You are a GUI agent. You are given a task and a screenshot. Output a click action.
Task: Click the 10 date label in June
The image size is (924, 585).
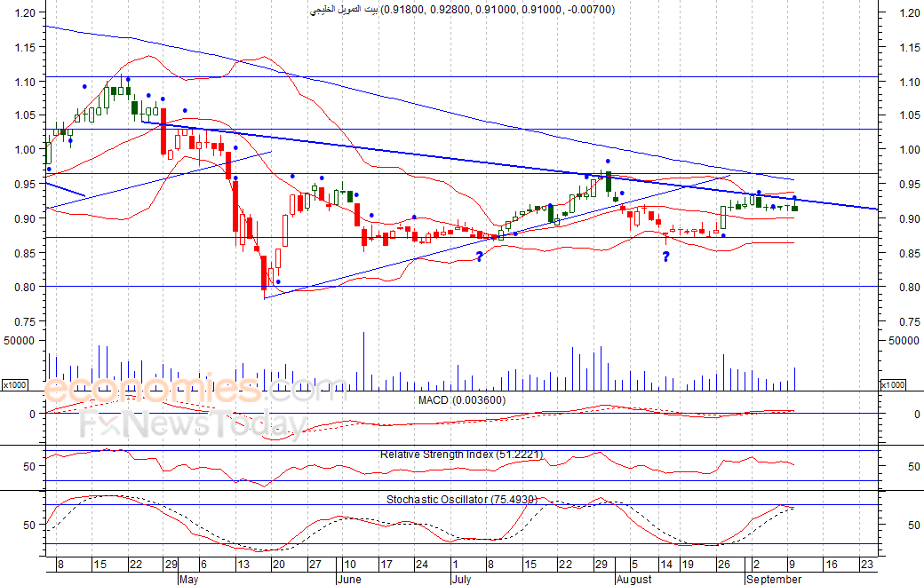click(x=349, y=565)
